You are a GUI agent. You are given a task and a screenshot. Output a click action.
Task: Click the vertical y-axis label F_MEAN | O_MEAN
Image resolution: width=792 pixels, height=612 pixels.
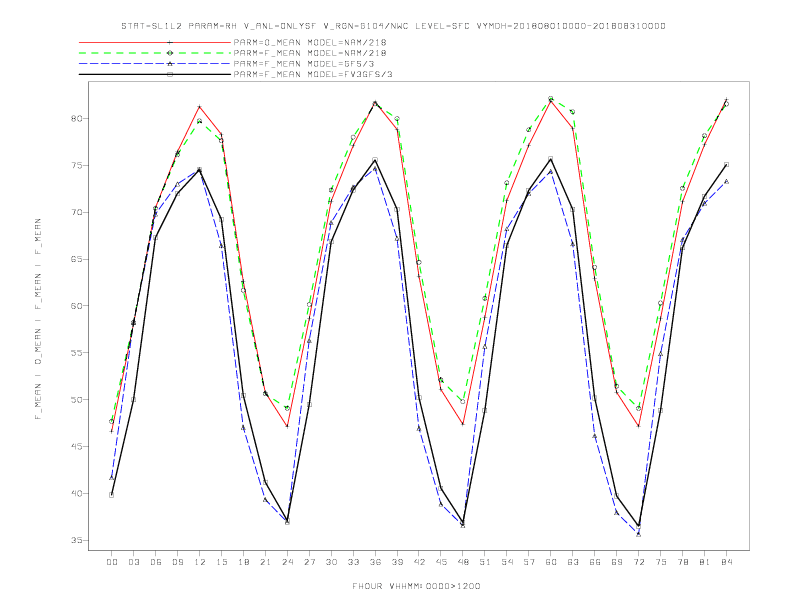tap(38, 319)
